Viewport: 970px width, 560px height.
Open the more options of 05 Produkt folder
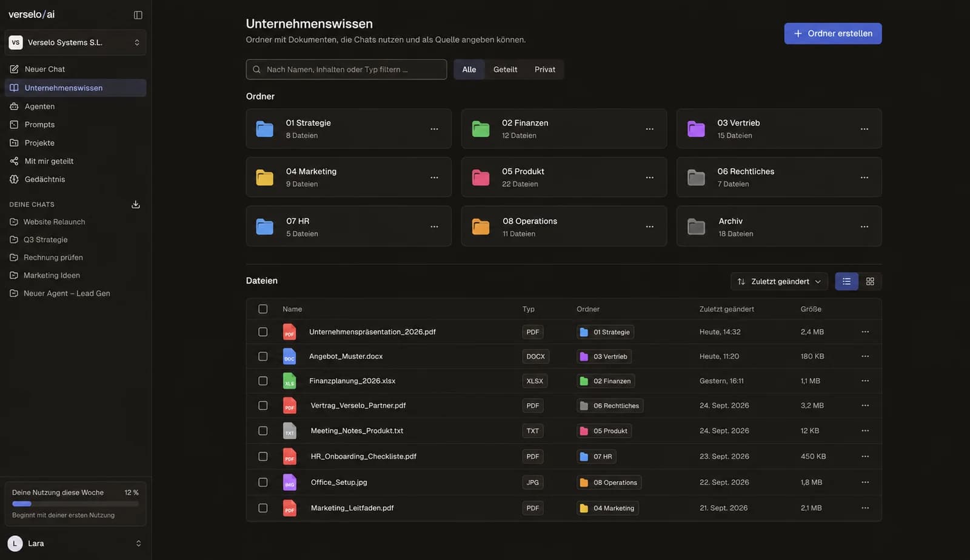649,178
